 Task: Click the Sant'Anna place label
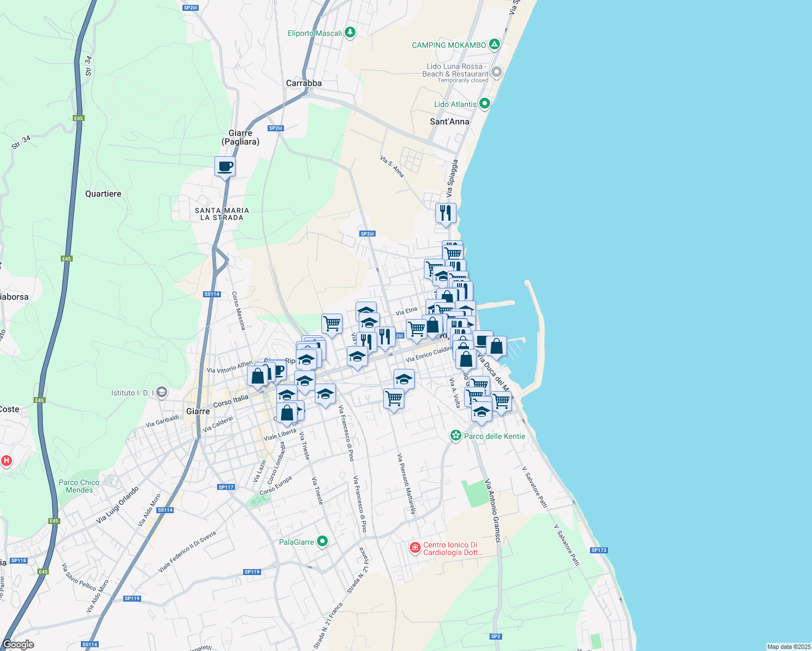[x=449, y=122]
